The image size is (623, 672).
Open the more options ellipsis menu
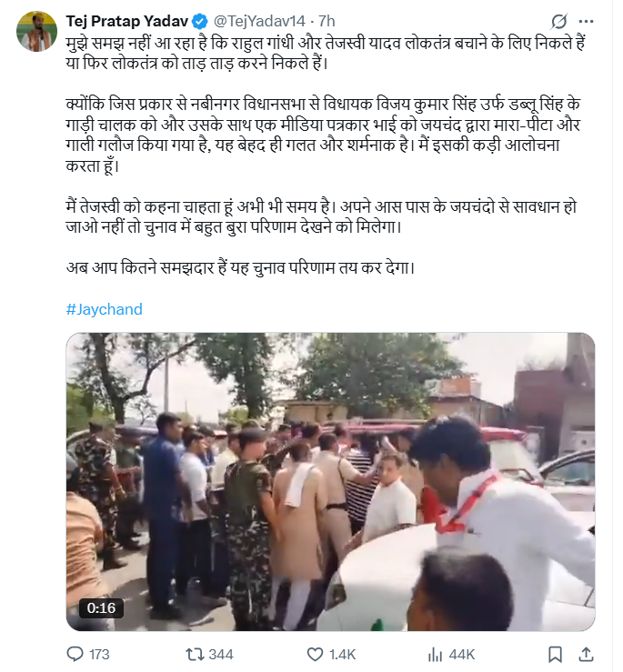586,21
